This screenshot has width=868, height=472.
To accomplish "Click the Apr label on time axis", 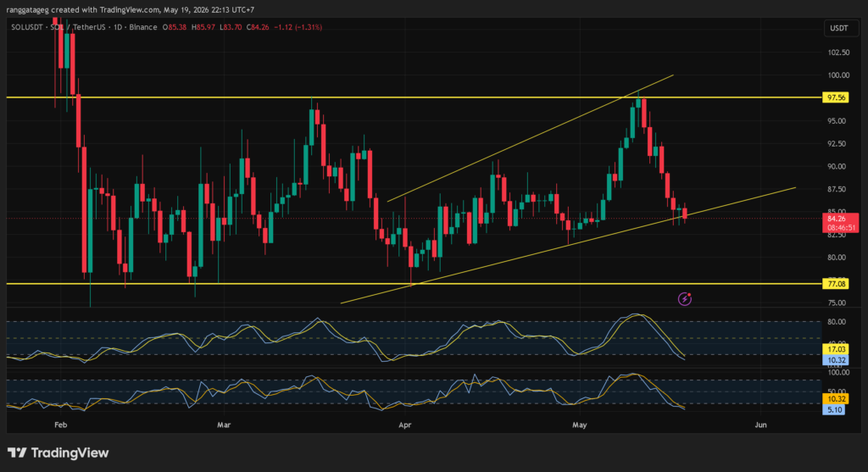I will [x=404, y=425].
